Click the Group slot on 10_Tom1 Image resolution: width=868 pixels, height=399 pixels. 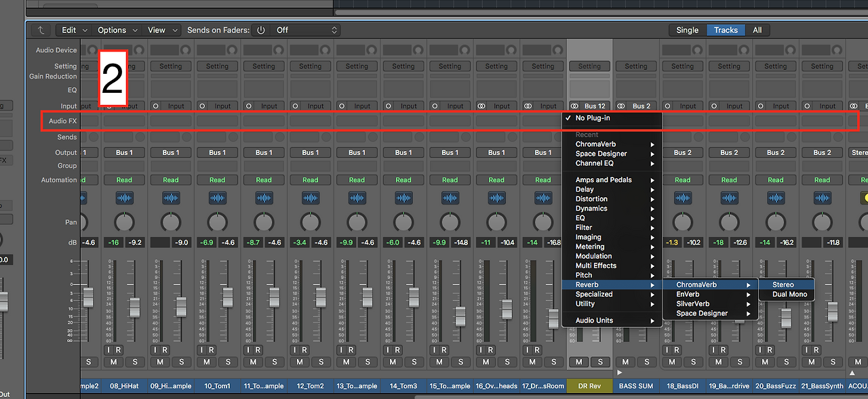pyautogui.click(x=217, y=166)
